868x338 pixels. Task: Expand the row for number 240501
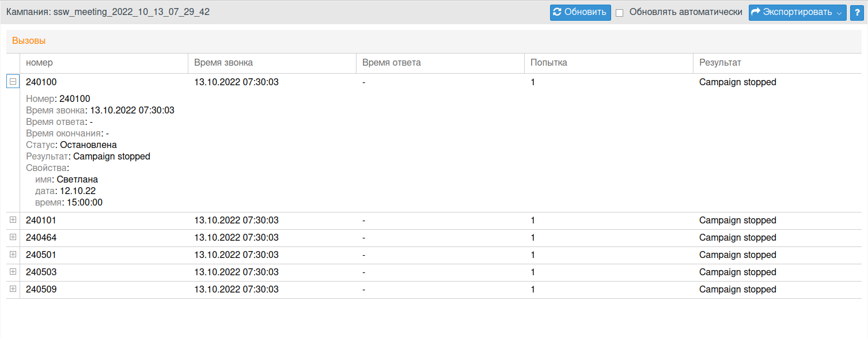pos(13,255)
